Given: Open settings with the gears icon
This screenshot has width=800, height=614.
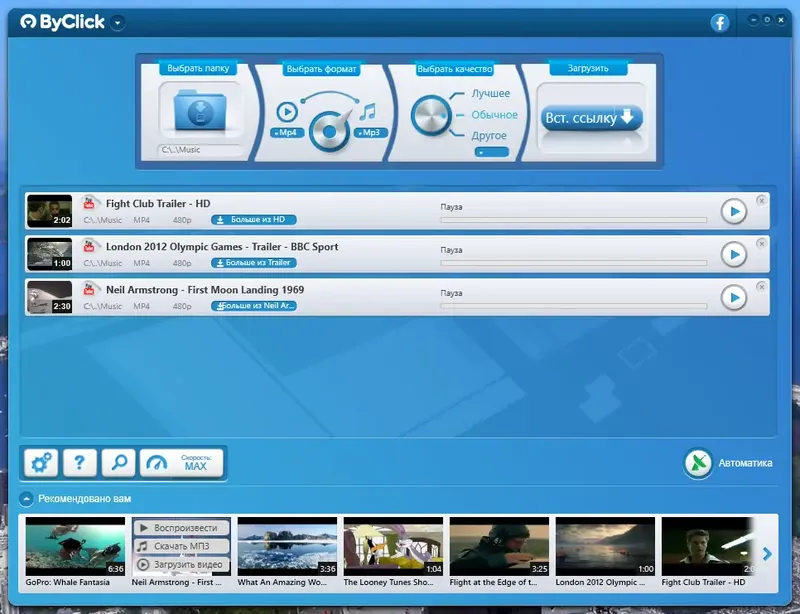Looking at the screenshot, I should tap(41, 463).
